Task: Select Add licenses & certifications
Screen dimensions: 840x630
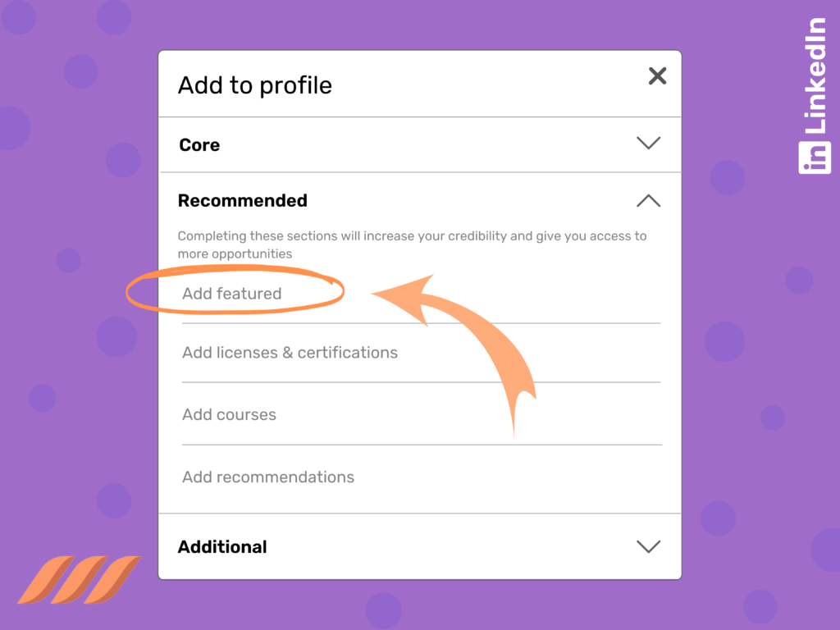Action: (x=290, y=352)
